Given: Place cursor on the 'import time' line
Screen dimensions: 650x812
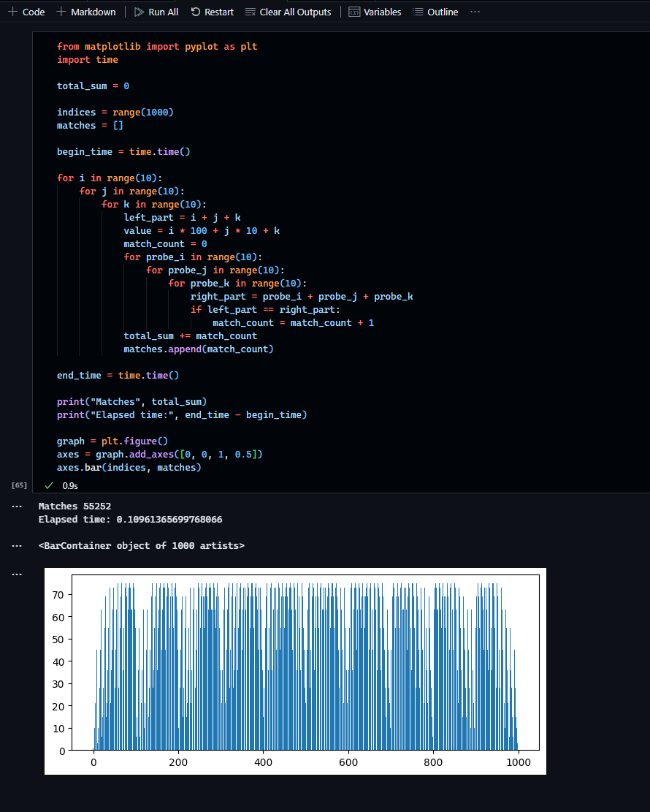Looking at the screenshot, I should pos(88,60).
